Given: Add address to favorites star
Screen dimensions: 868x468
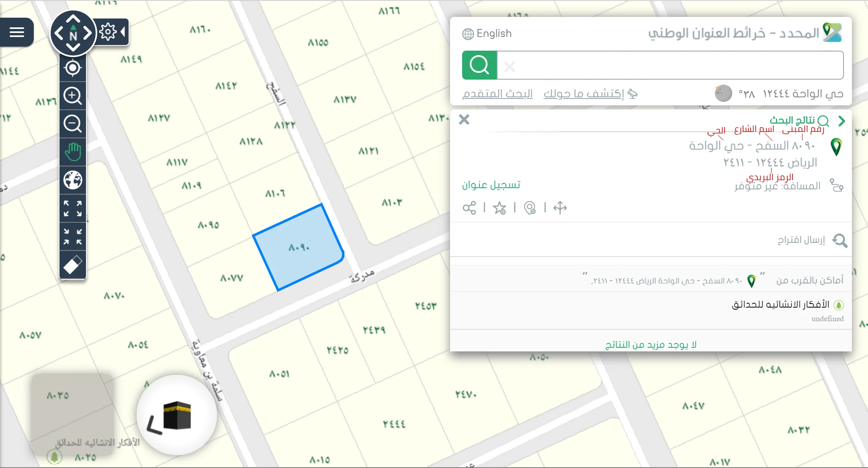Looking at the screenshot, I should (x=500, y=208).
